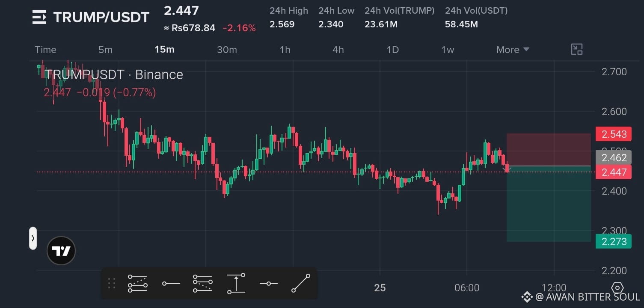Click the 2.273 take-profit price label
Image resolution: width=644 pixels, height=308 pixels.
coord(614,241)
